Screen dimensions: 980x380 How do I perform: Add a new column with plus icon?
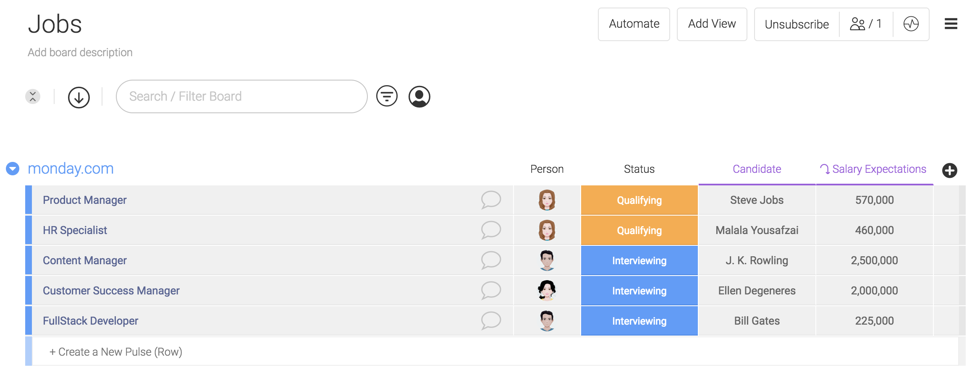click(x=949, y=170)
